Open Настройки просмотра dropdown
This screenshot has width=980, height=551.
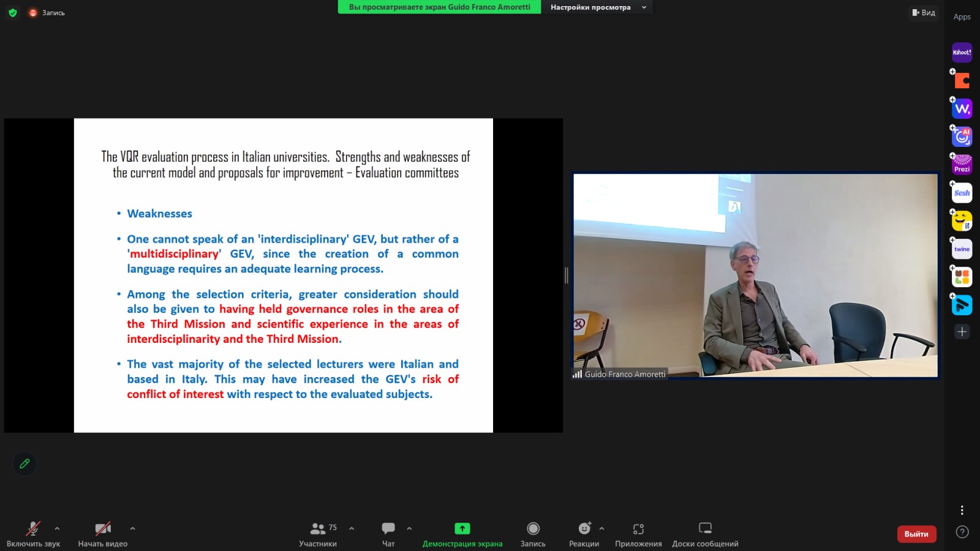point(597,7)
